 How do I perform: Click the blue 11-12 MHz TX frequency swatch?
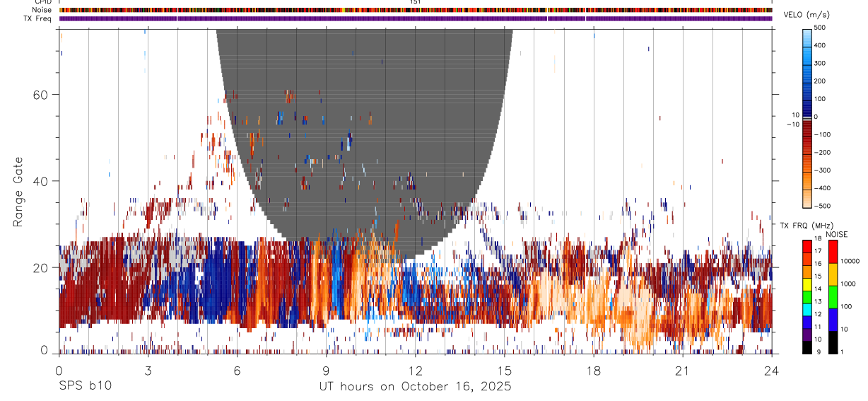[x=807, y=322]
